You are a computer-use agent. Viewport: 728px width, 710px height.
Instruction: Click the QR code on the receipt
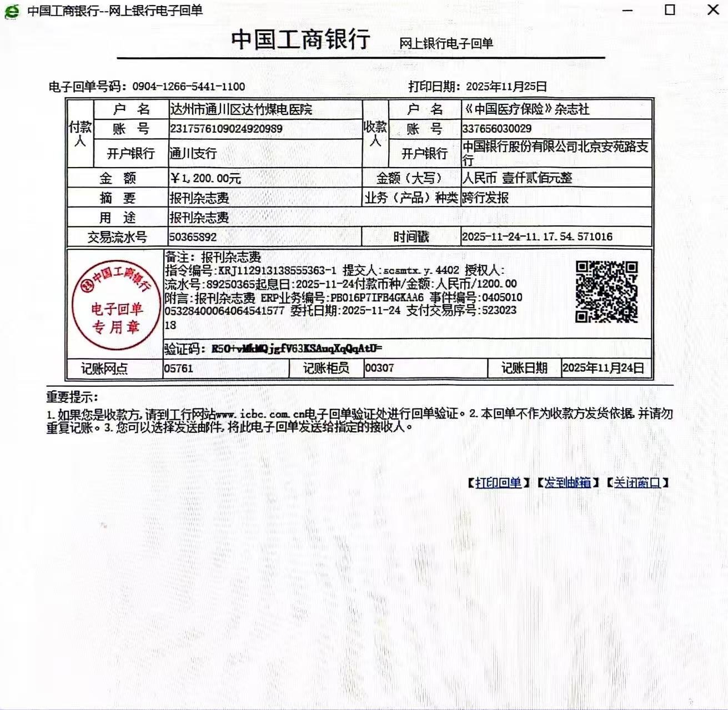click(606, 292)
